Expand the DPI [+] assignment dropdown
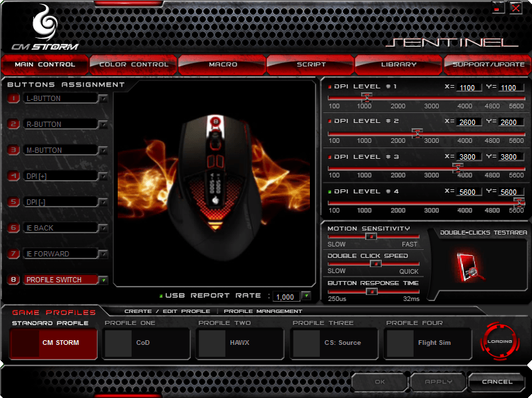This screenshot has width=532, height=398. pos(103,176)
